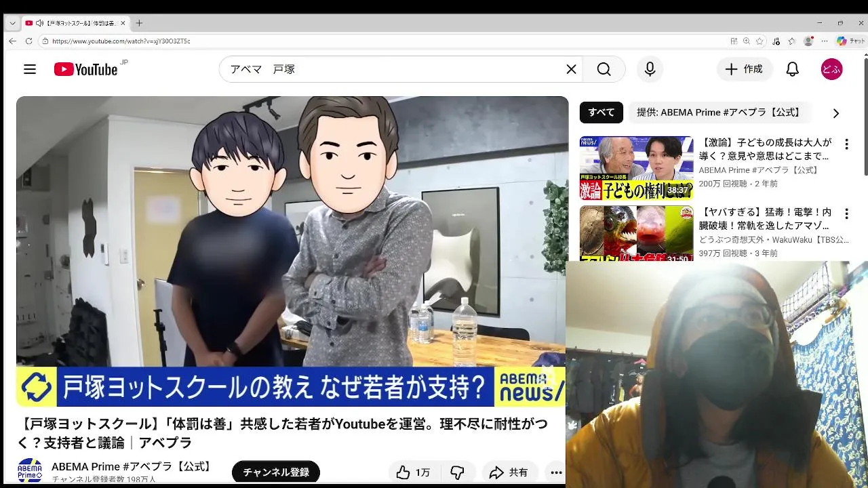Go to YouTube home via logo

[x=85, y=69]
